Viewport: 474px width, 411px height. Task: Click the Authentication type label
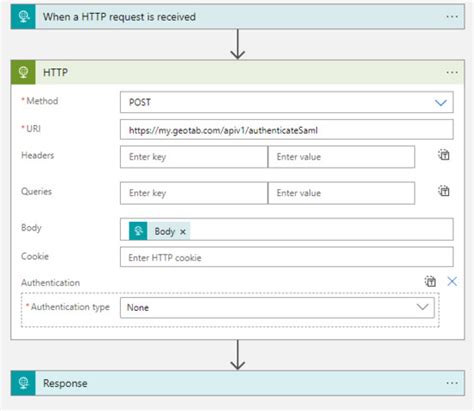[x=70, y=307]
